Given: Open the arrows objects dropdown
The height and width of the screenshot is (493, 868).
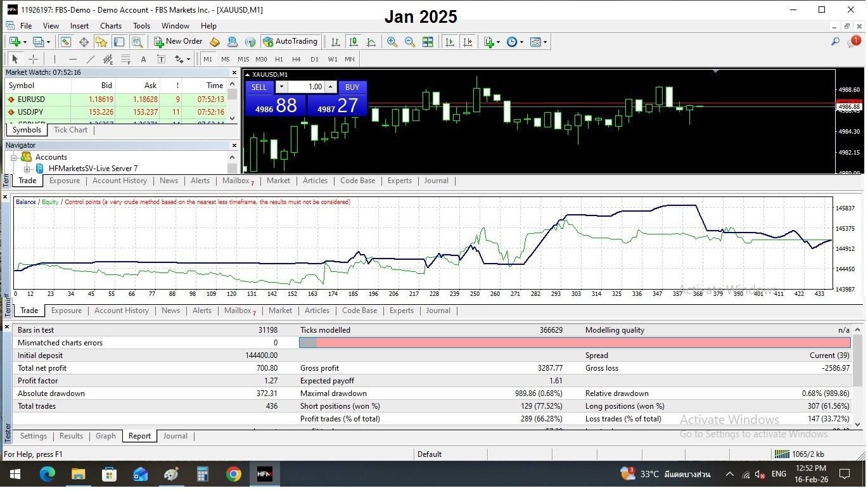Looking at the screenshot, I should (182, 59).
